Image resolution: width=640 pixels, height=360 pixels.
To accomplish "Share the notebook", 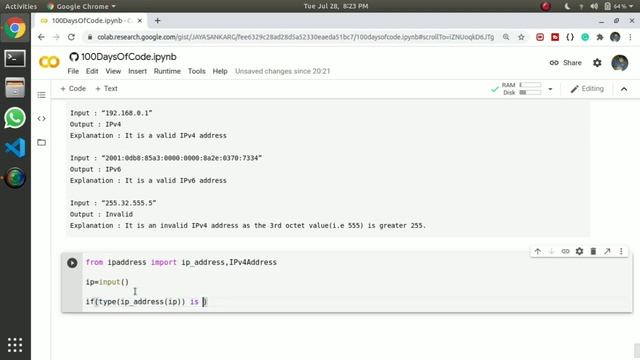I will pyautogui.click(x=565, y=63).
